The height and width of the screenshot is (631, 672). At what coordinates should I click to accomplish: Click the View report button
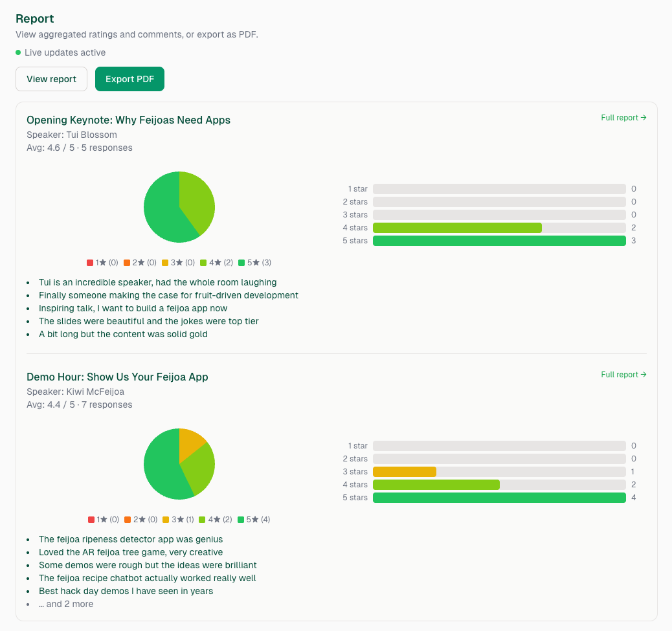tap(51, 78)
